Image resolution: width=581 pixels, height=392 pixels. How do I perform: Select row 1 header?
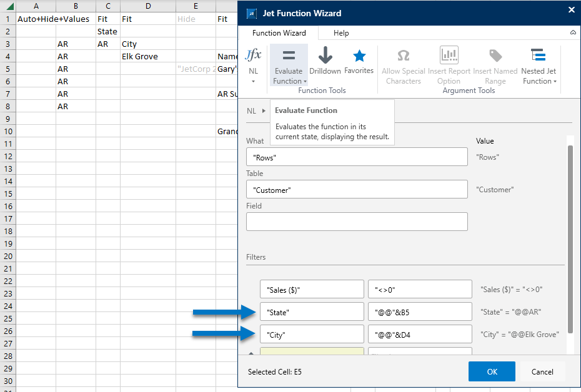click(7, 19)
